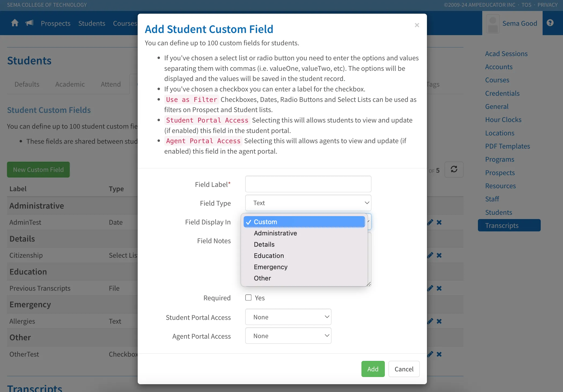Close the Add Student Custom Field dialog
Viewport: 563px width, 392px height.
(x=417, y=25)
